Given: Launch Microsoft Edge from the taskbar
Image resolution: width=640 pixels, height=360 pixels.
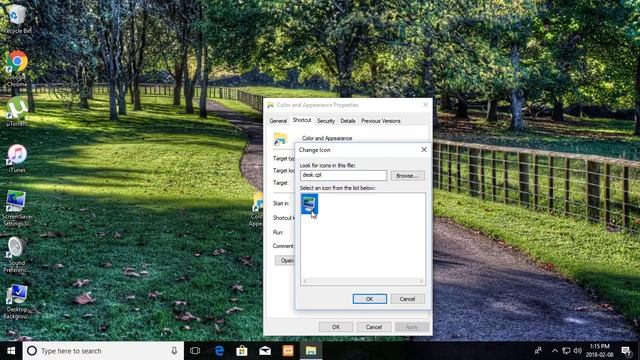Looking at the screenshot, I should point(219,351).
